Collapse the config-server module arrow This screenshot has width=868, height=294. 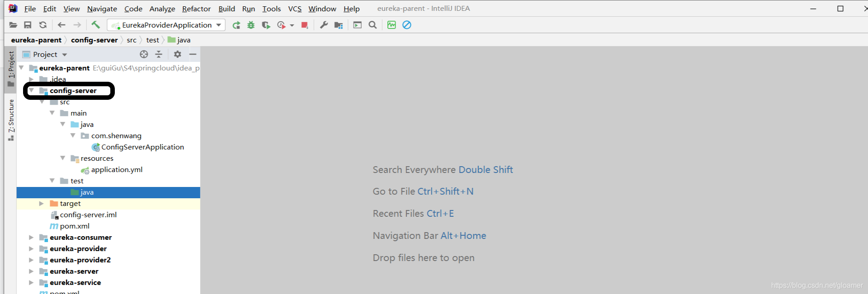[31, 90]
